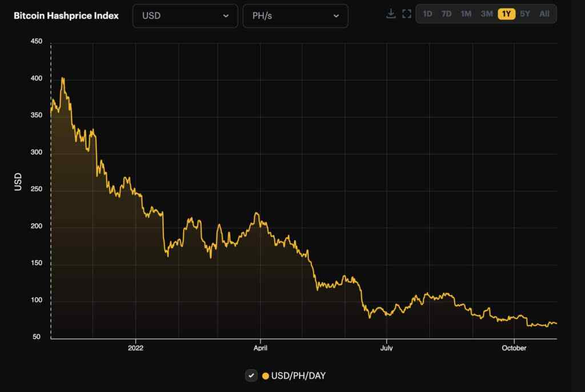Screen dimensions: 585x392
Task: Click the Bitcoin Hashprice Index title
Action: (66, 16)
